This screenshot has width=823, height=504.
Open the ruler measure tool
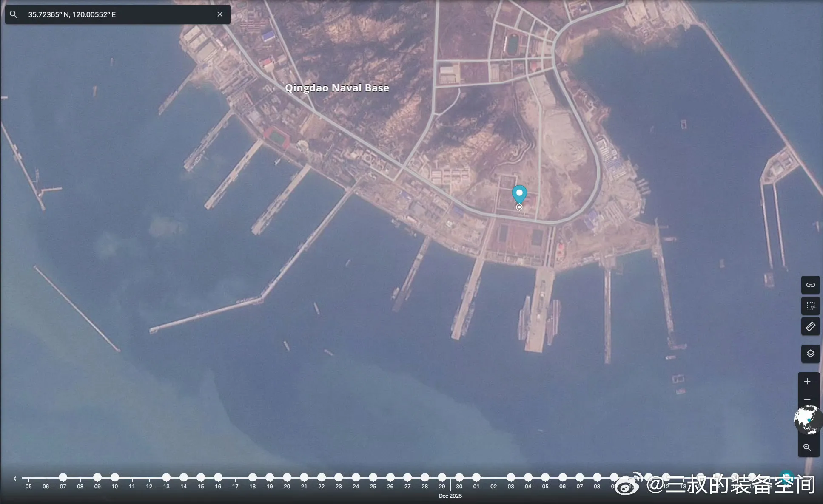(810, 326)
